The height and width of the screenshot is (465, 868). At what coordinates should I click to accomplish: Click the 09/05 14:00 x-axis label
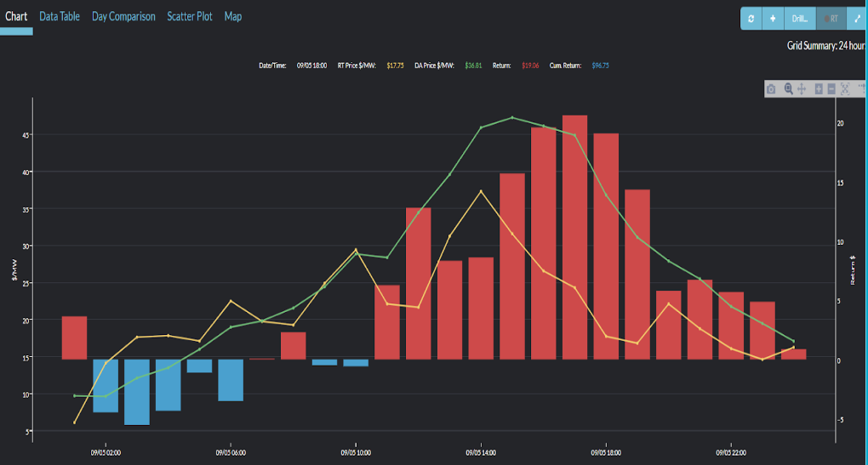click(482, 453)
